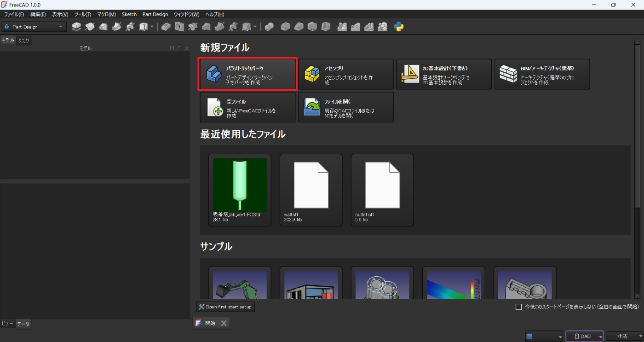Choose the Additive Pipe tool

click(x=117, y=27)
